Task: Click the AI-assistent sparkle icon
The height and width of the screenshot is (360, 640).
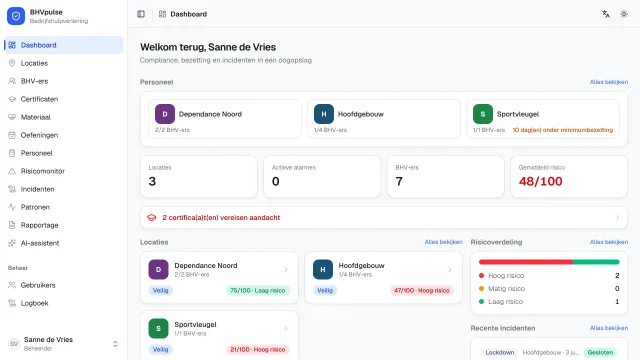Action: (12, 243)
